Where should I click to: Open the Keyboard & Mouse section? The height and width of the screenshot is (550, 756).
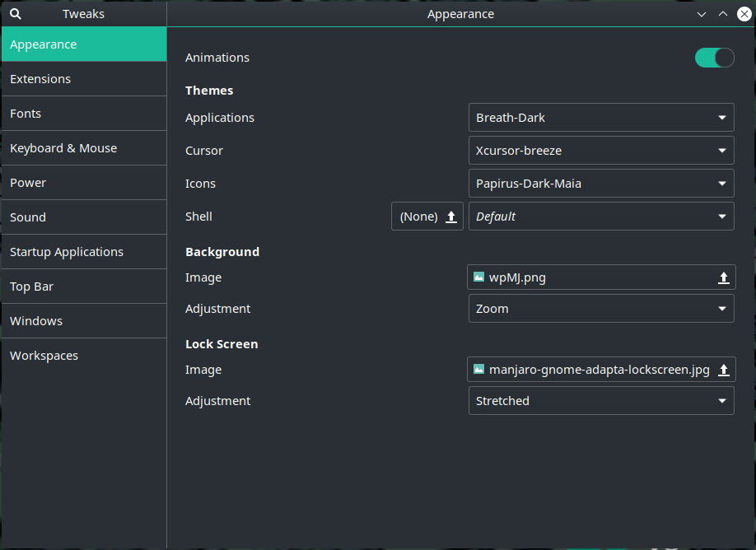pos(84,148)
